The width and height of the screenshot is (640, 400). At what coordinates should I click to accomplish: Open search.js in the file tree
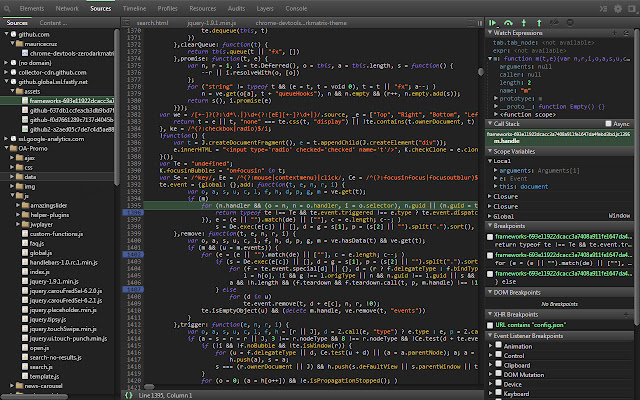point(41,367)
